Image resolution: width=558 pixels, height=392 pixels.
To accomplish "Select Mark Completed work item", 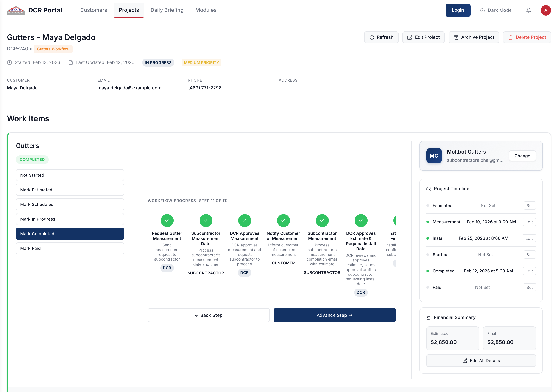I will click(70, 233).
